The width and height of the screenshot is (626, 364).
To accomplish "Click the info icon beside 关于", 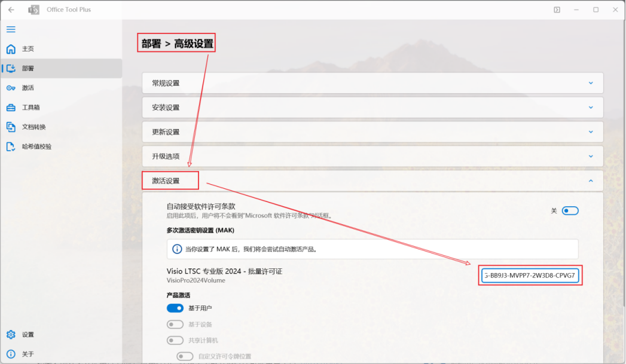I will pyautogui.click(x=11, y=354).
